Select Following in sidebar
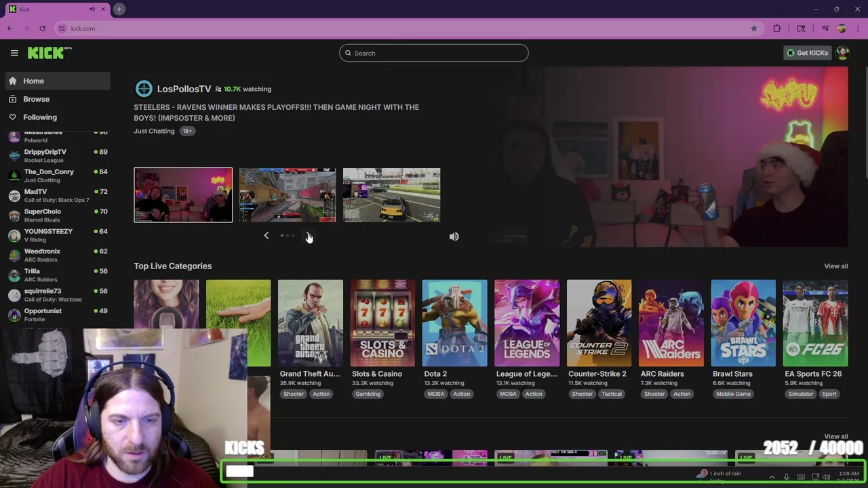Viewport: 868px width, 488px height. pos(58,117)
